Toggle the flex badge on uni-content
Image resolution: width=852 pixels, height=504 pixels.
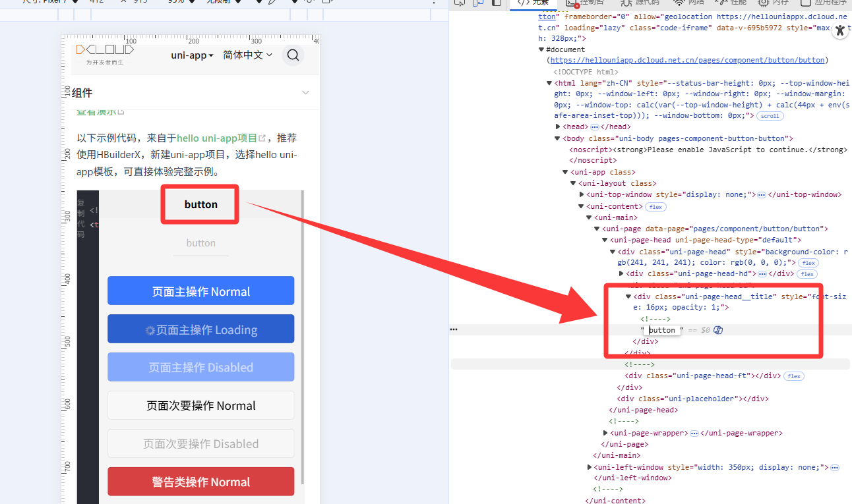click(x=655, y=206)
